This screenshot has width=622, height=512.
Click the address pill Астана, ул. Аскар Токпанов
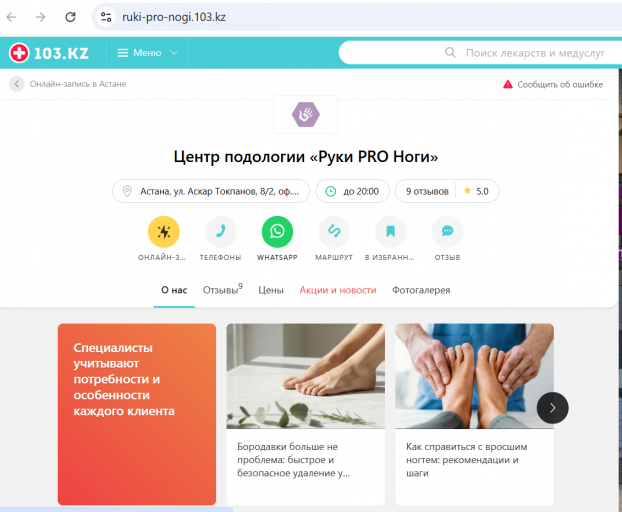[211, 191]
